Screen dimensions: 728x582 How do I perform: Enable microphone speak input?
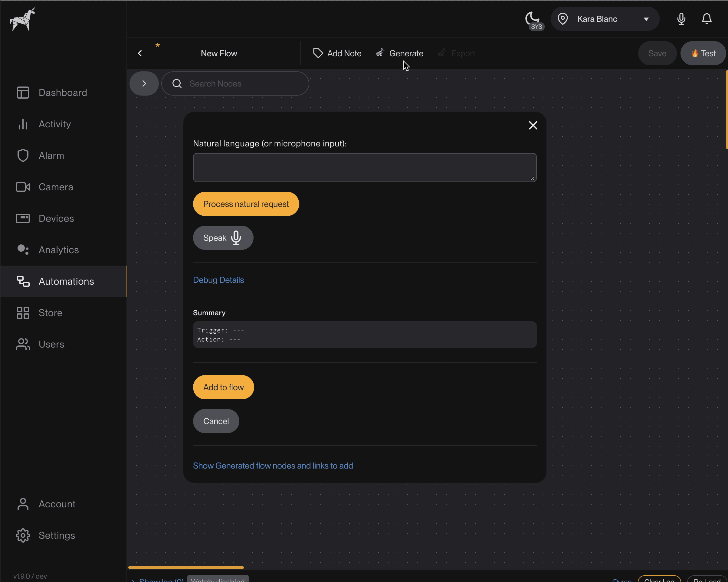[x=223, y=237]
